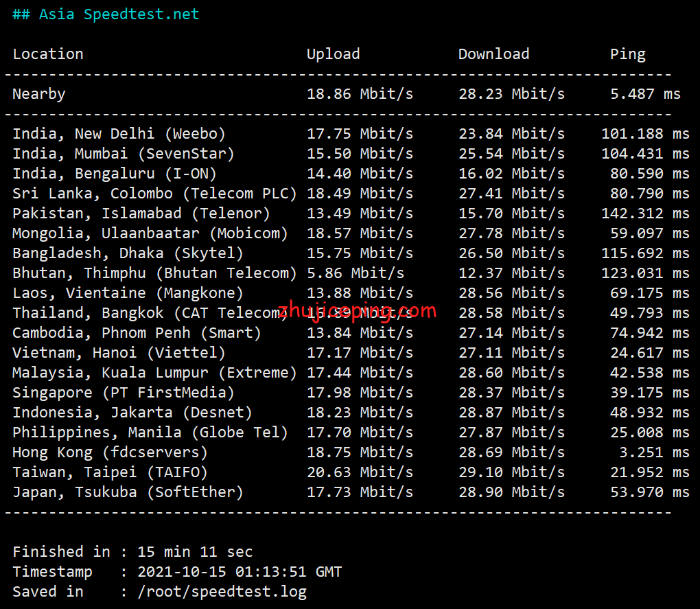Click Hong Kong ping 3.251 ms
The width and height of the screenshot is (700, 609).
pyautogui.click(x=655, y=452)
